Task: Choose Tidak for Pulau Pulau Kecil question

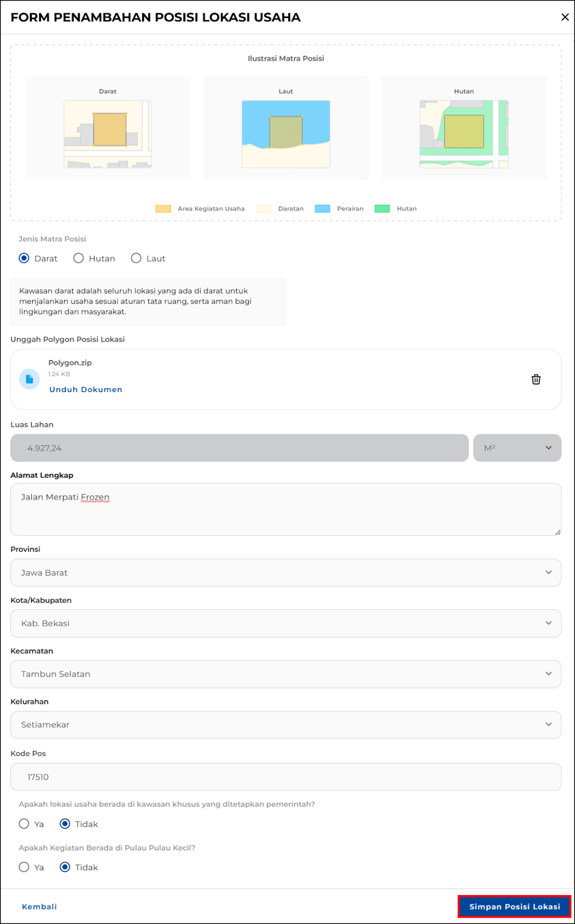Action: (x=65, y=867)
